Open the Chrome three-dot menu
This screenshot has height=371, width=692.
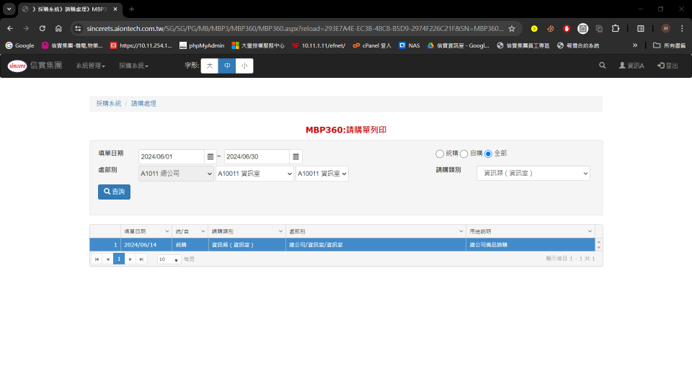point(682,29)
